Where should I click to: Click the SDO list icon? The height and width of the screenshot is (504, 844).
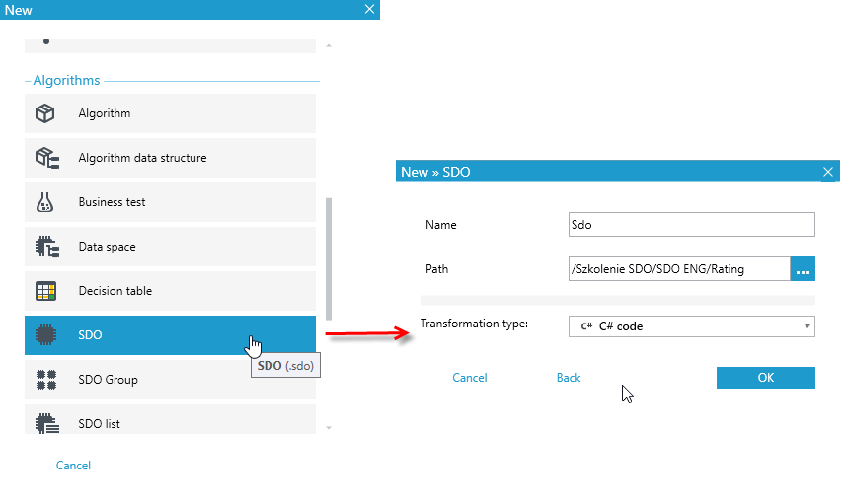pos(46,423)
